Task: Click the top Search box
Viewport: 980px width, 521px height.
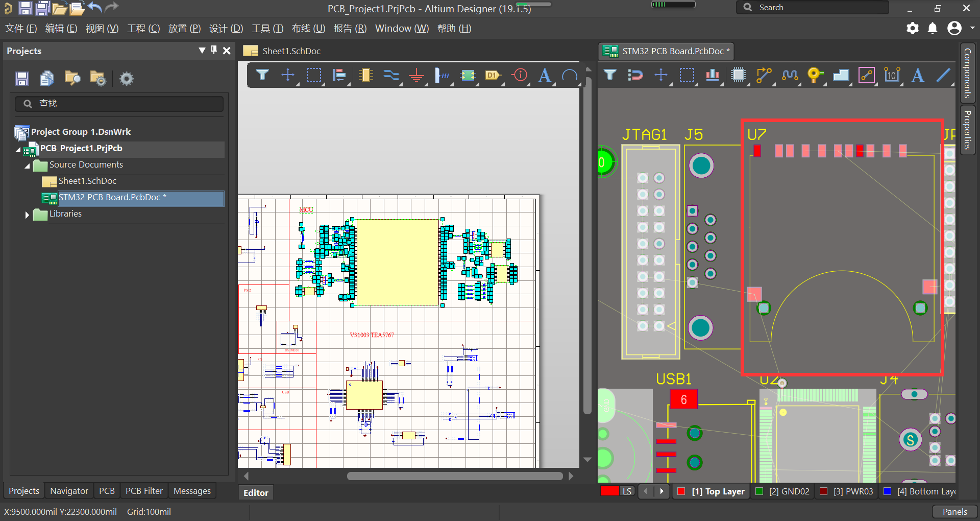Action: [x=813, y=7]
